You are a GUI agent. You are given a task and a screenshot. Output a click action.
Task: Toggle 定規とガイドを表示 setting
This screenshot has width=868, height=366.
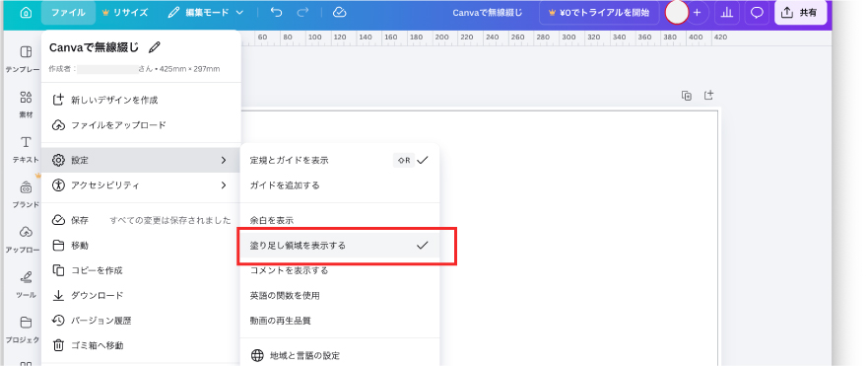tap(339, 160)
